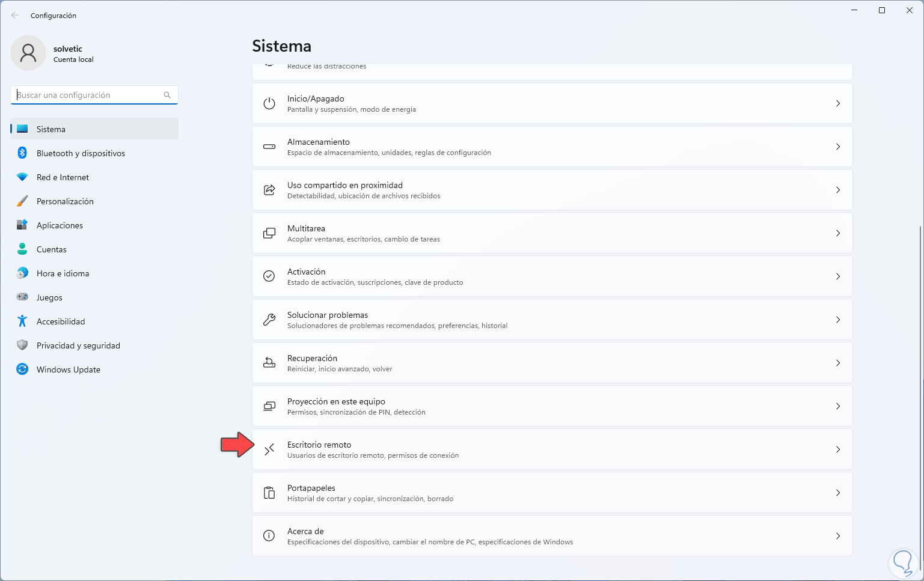The image size is (924, 581).
Task: Expand the Multitarea chevron arrow
Action: tap(837, 233)
